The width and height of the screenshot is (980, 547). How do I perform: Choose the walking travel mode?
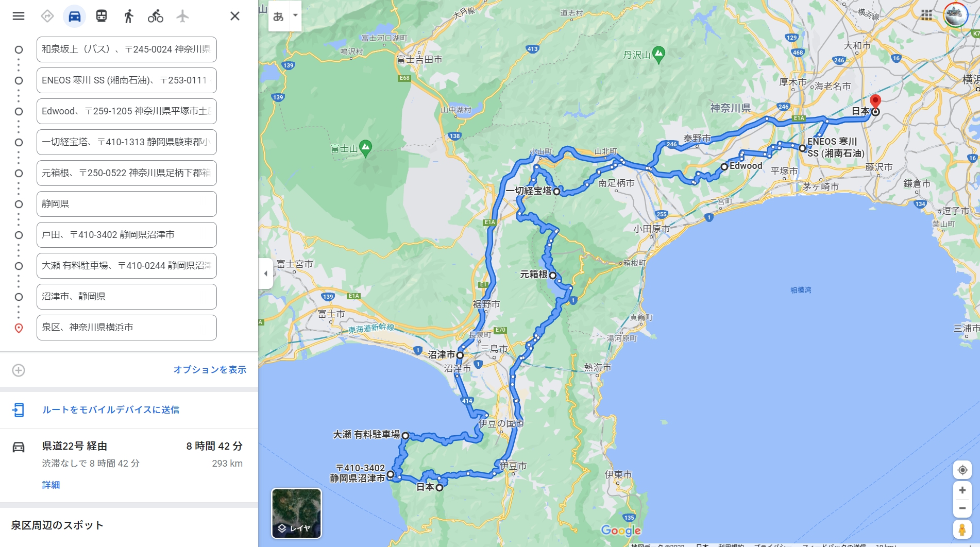coord(129,16)
